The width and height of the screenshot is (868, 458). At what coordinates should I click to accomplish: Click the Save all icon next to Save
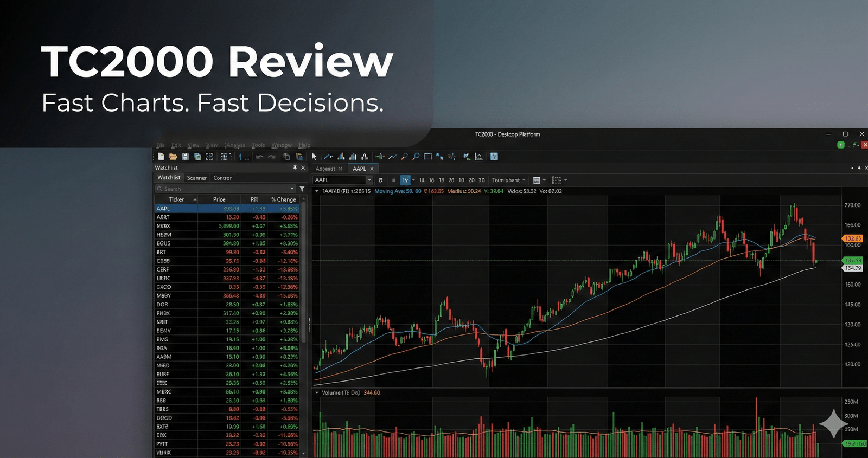click(197, 157)
